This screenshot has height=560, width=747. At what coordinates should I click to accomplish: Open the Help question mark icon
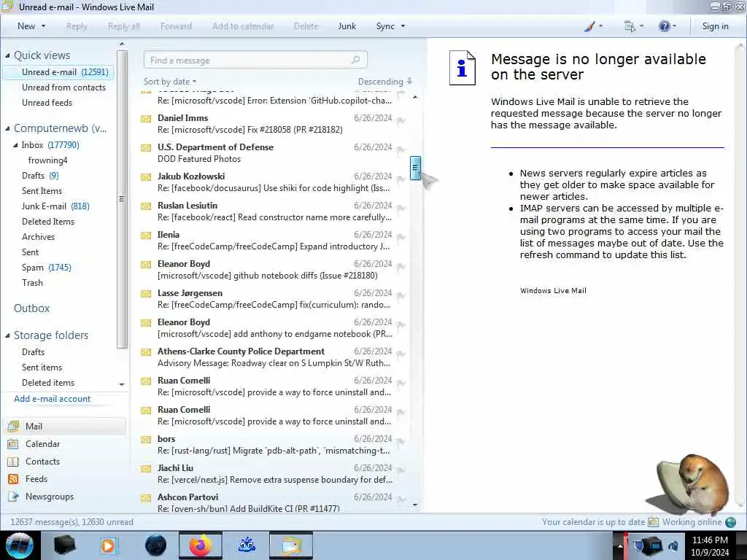[x=664, y=26]
